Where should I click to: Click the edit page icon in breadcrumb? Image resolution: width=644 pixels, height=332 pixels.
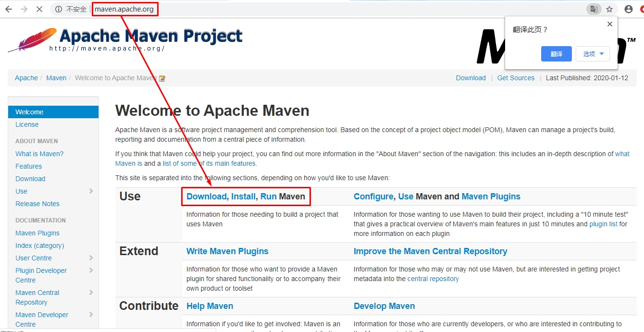(162, 78)
